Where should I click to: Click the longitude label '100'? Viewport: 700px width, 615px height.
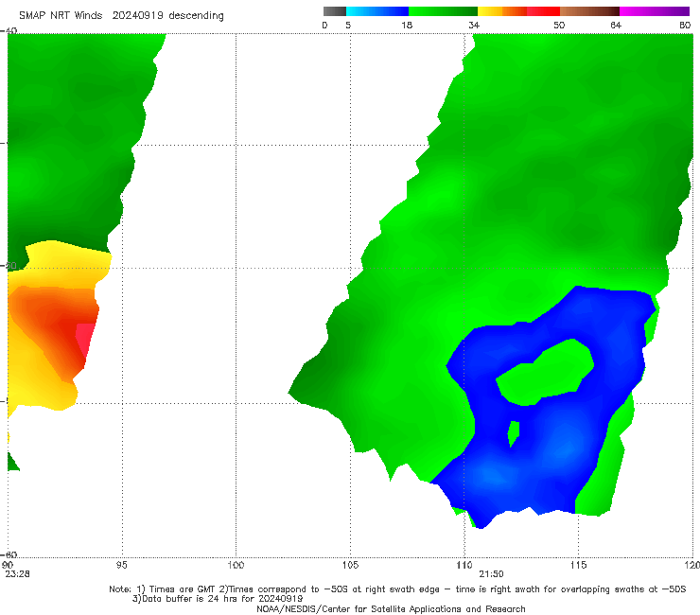click(x=236, y=565)
